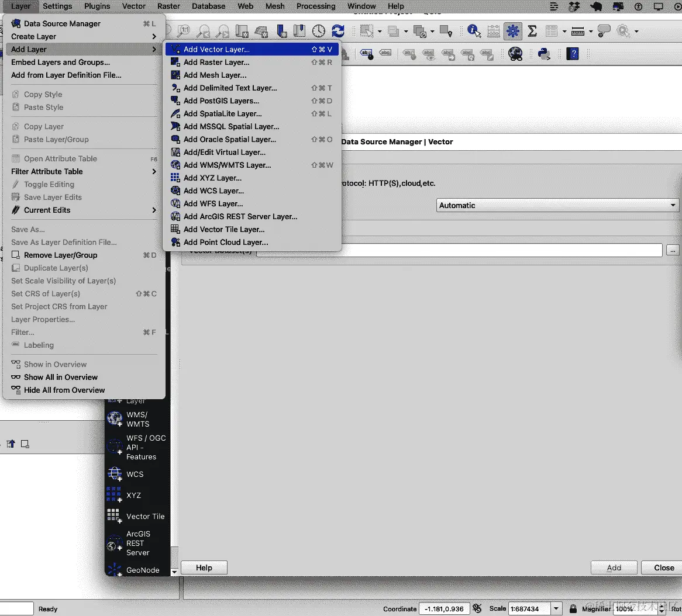Click the Vector Dataset(s) path field

click(459, 250)
